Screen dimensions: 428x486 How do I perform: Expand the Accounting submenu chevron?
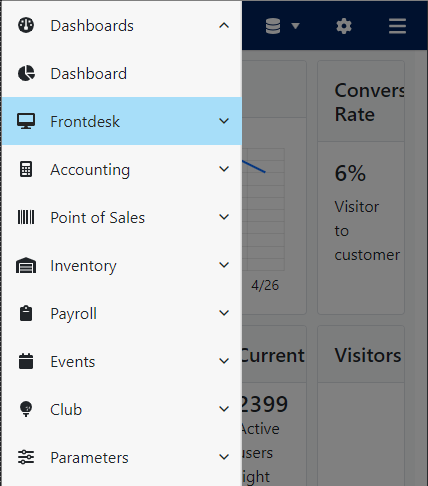pos(224,169)
